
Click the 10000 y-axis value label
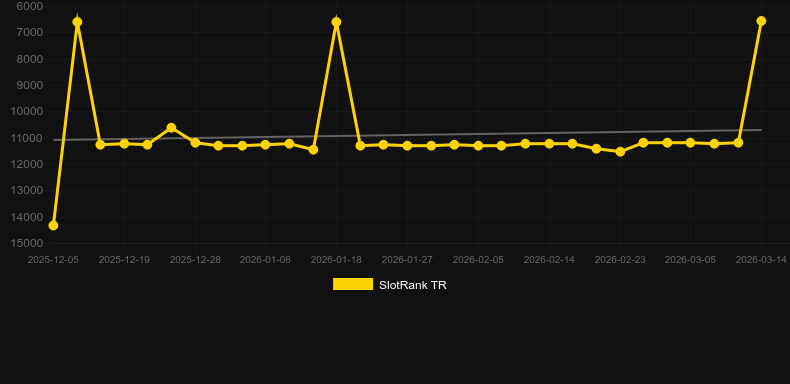[x=27, y=111]
